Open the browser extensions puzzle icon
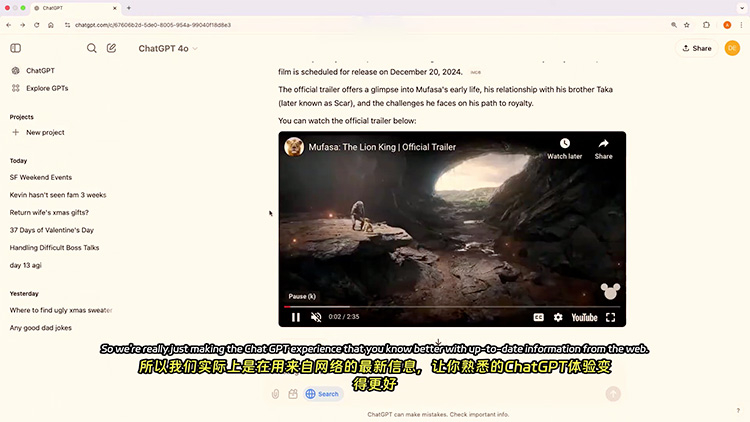The height and width of the screenshot is (422, 750). pos(706,25)
